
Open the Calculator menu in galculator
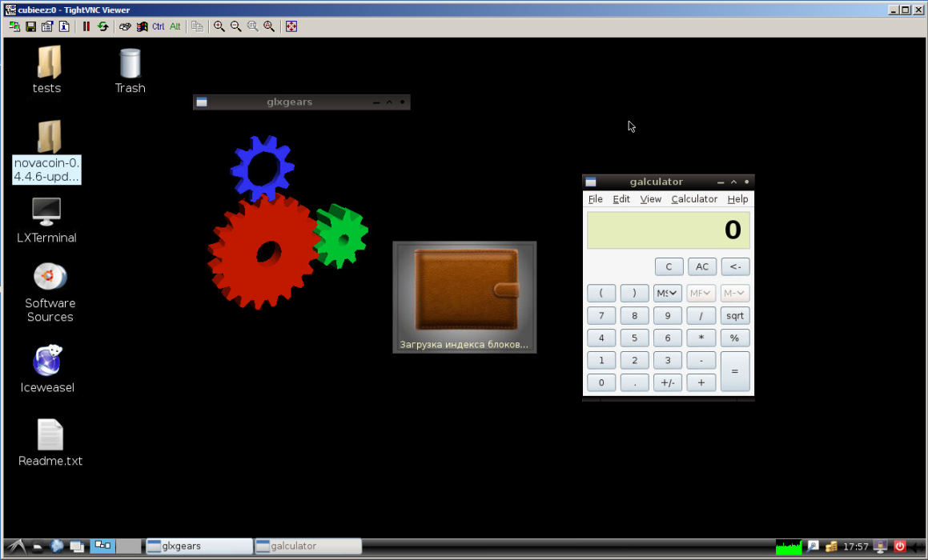click(693, 198)
